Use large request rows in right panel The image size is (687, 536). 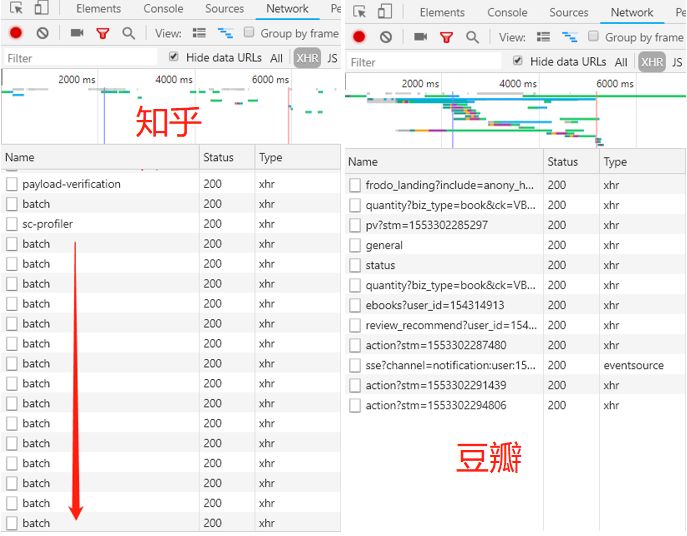coord(543,37)
